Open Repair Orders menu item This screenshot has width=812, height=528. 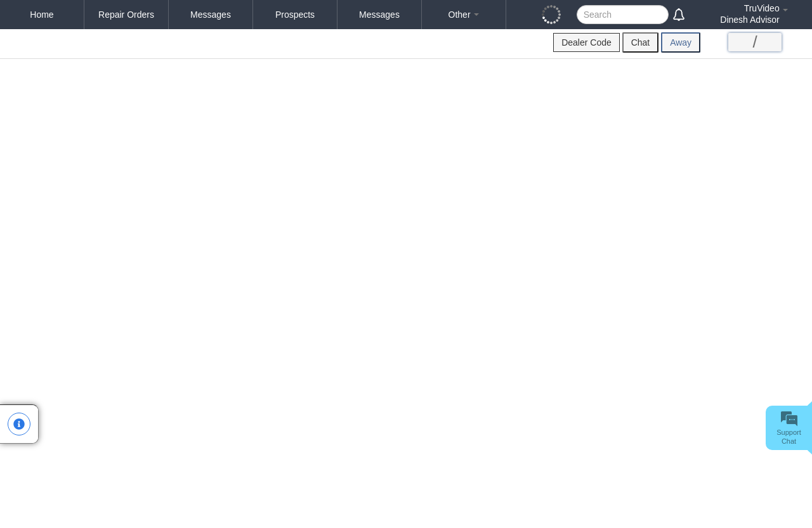click(x=126, y=15)
